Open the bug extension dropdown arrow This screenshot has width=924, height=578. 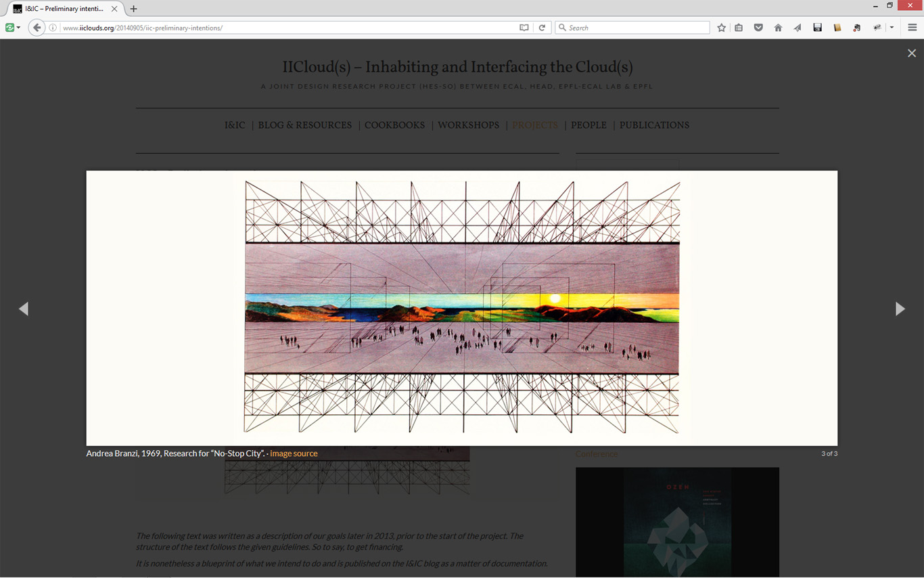892,28
